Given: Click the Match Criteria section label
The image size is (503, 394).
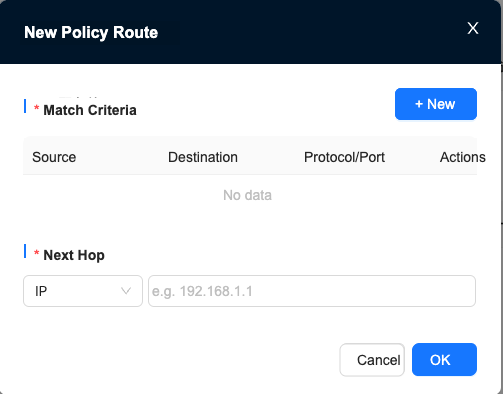Looking at the screenshot, I should point(90,110).
